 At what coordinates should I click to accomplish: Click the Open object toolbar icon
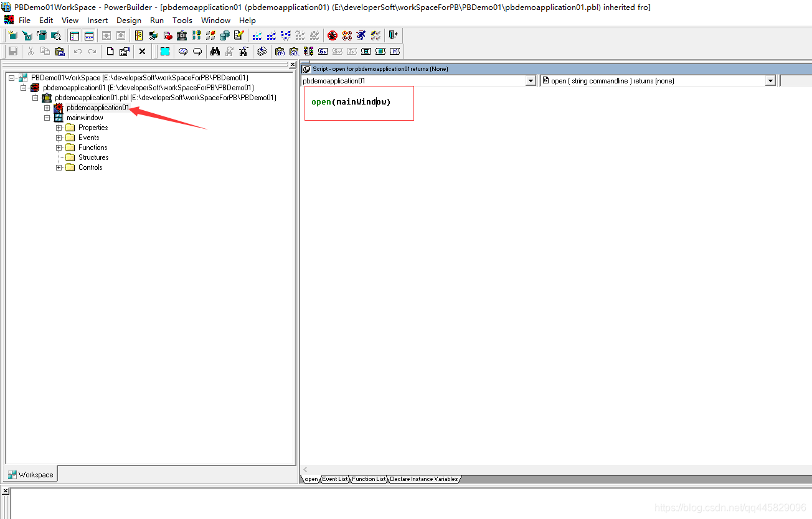42,35
